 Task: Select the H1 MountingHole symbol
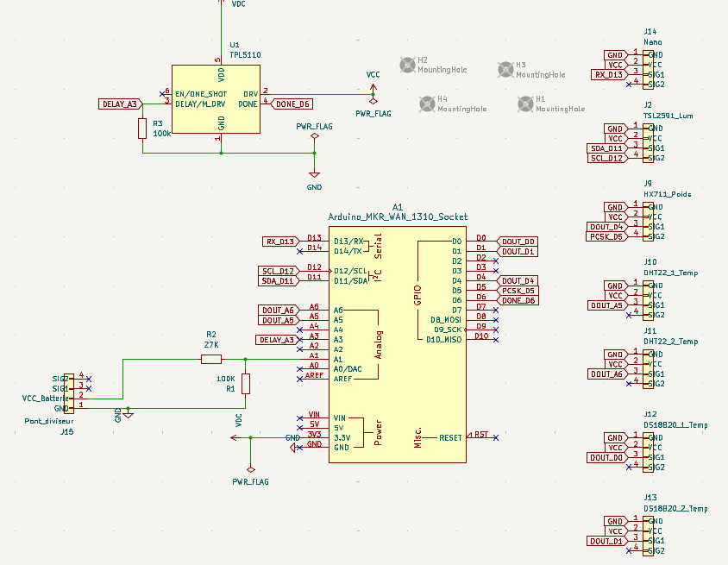click(525, 104)
